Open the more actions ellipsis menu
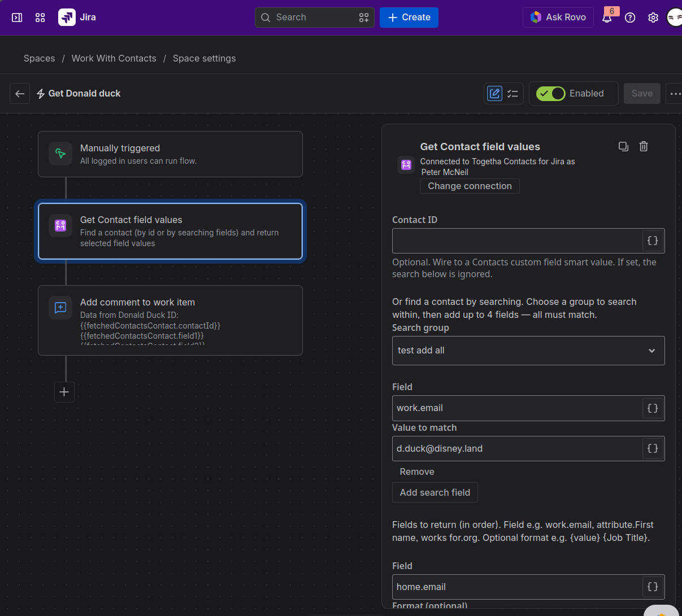682x616 pixels. tap(675, 94)
